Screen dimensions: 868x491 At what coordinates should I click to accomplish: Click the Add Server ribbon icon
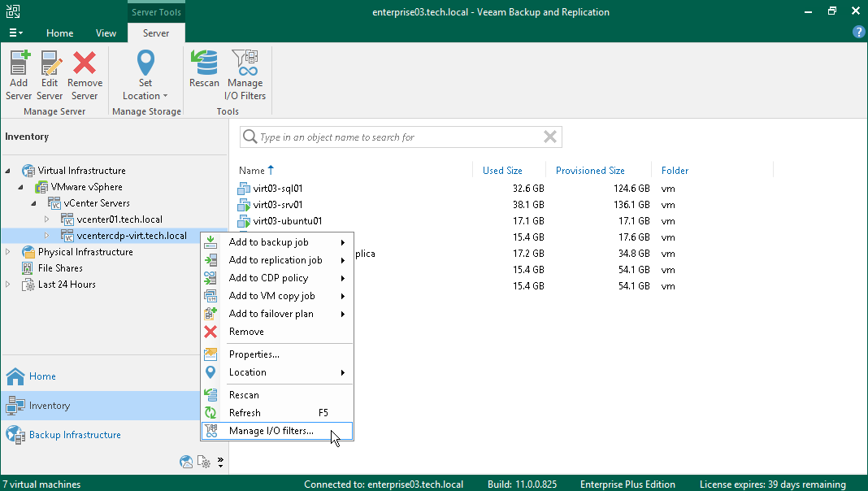click(19, 76)
